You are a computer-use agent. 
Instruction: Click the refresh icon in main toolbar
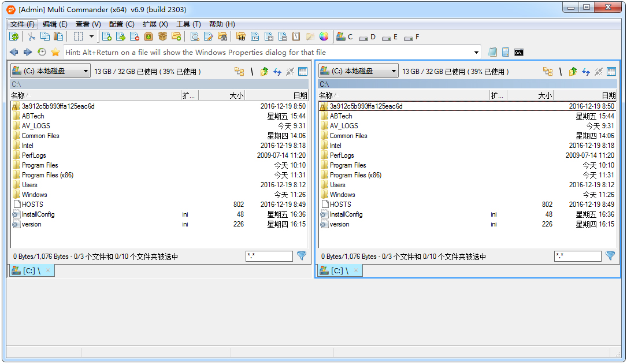[14, 37]
